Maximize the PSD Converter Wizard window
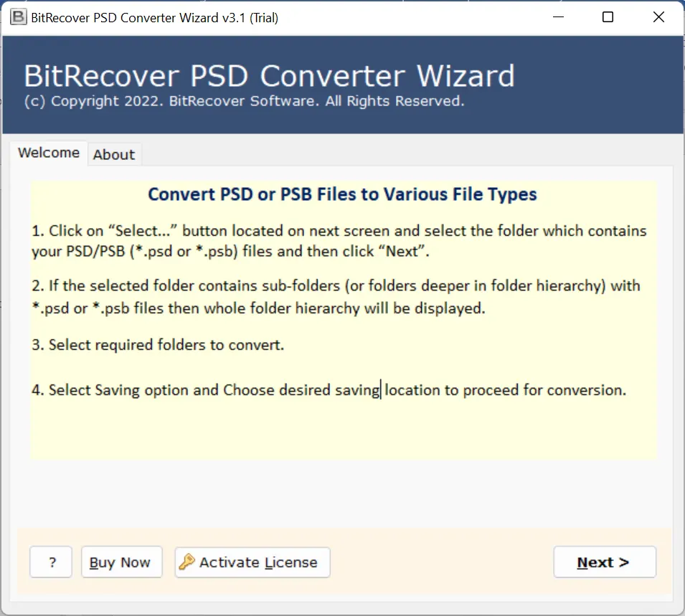Viewport: 685px width, 616px height. [608, 17]
